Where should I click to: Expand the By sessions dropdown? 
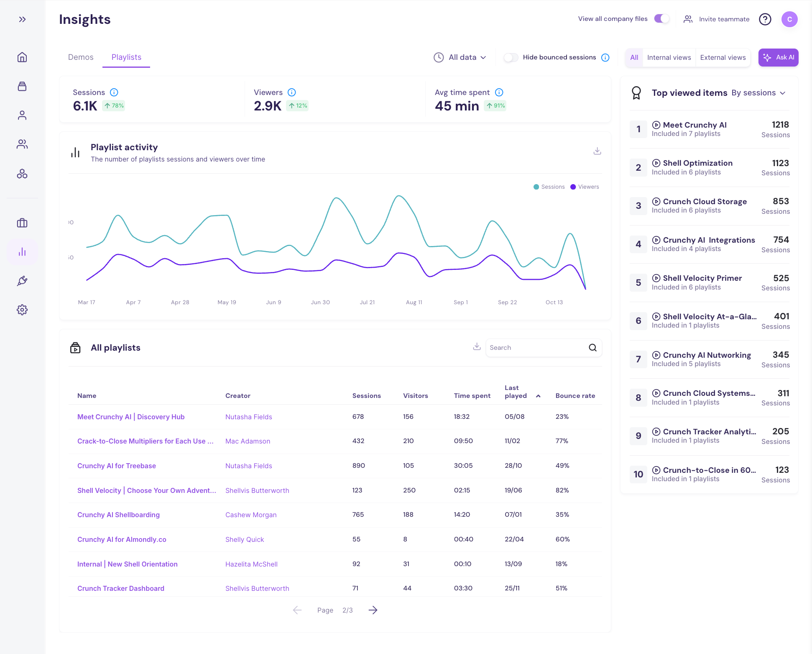[x=758, y=93]
